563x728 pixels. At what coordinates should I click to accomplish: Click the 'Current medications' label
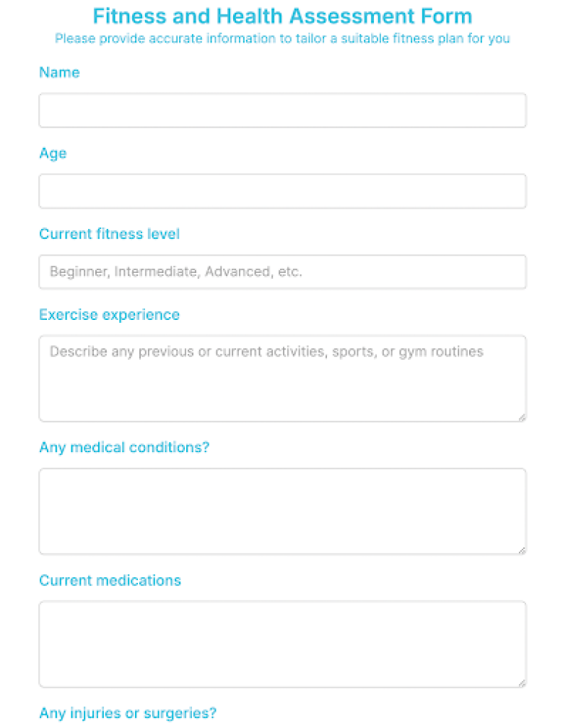click(110, 581)
